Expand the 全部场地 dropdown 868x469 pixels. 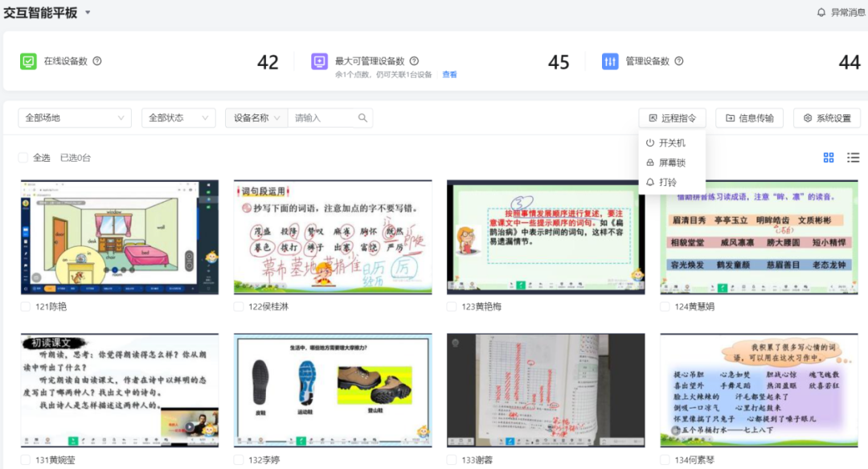pyautogui.click(x=75, y=118)
